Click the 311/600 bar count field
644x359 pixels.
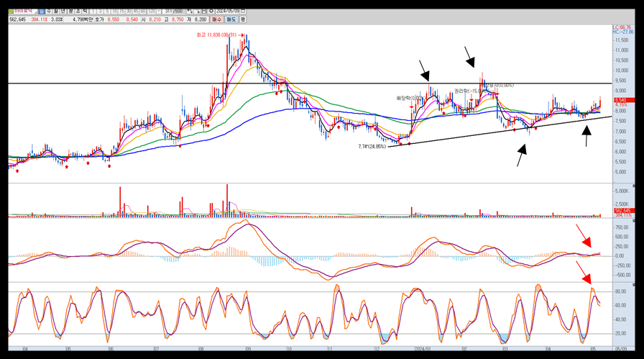click(x=173, y=11)
